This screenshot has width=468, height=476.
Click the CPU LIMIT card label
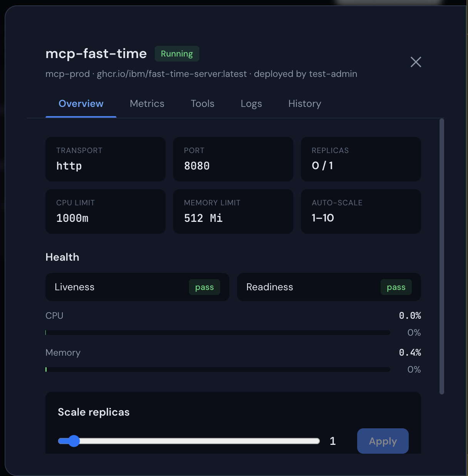tap(75, 203)
